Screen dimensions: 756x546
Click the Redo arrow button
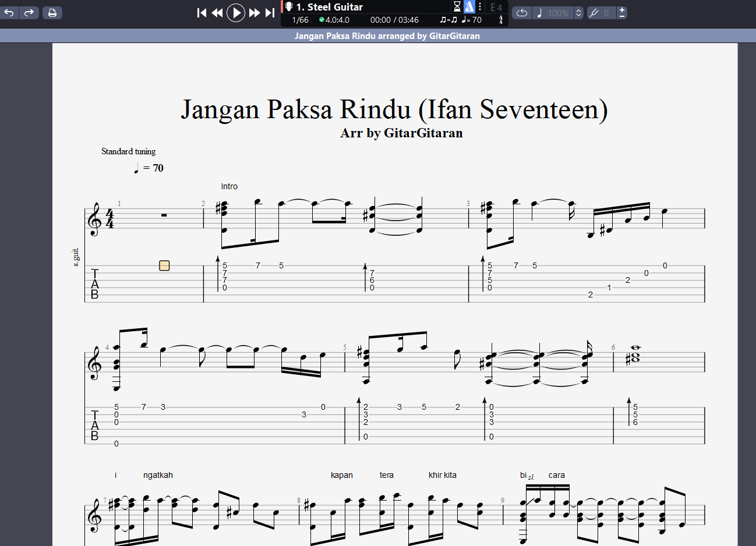coord(29,12)
